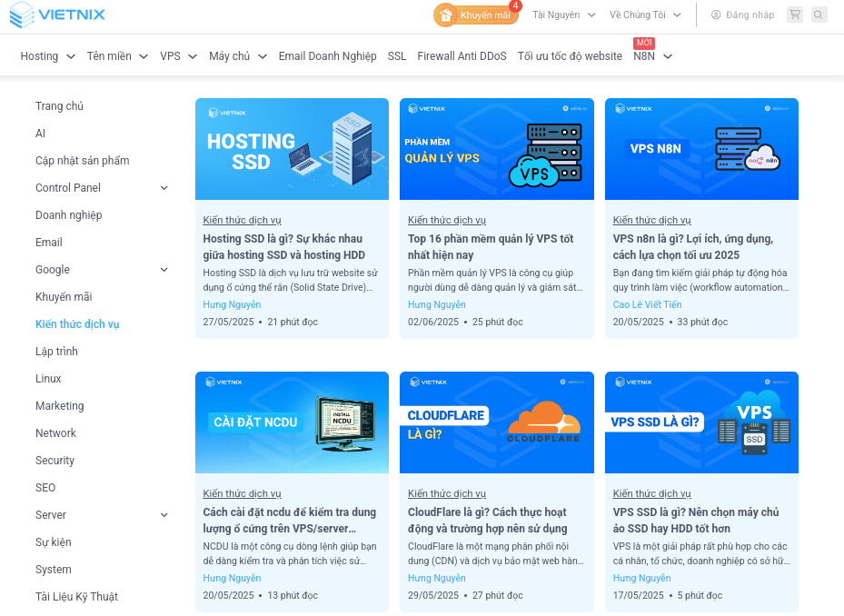Select the AI category in sidebar
Screen dimensions: 844x616
40,133
